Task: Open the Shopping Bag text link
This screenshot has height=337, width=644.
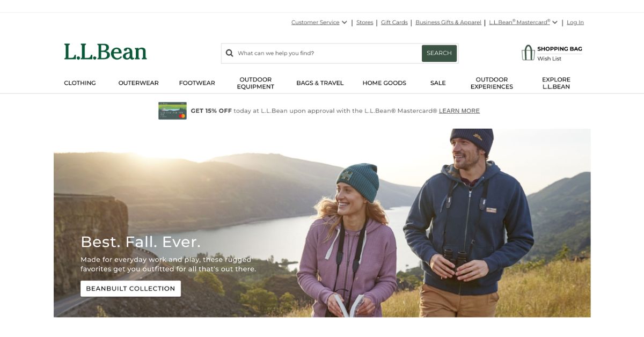Action: [560, 49]
